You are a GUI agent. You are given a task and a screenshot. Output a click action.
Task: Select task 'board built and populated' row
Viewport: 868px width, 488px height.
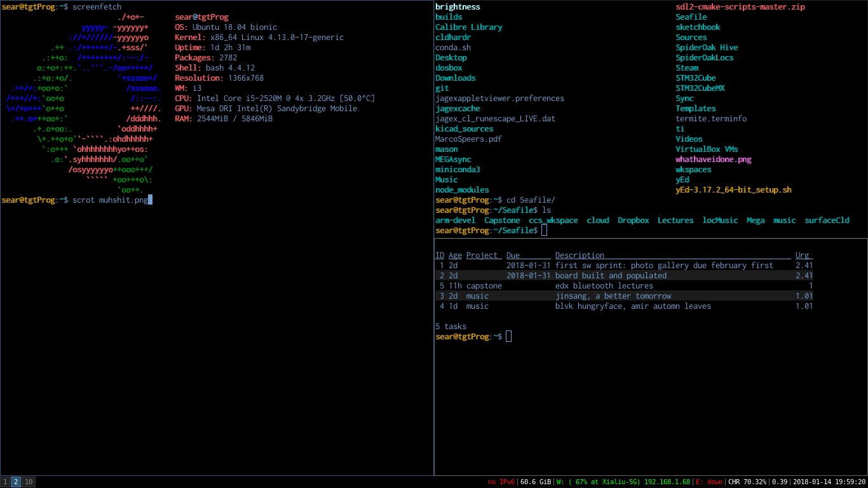pos(624,276)
